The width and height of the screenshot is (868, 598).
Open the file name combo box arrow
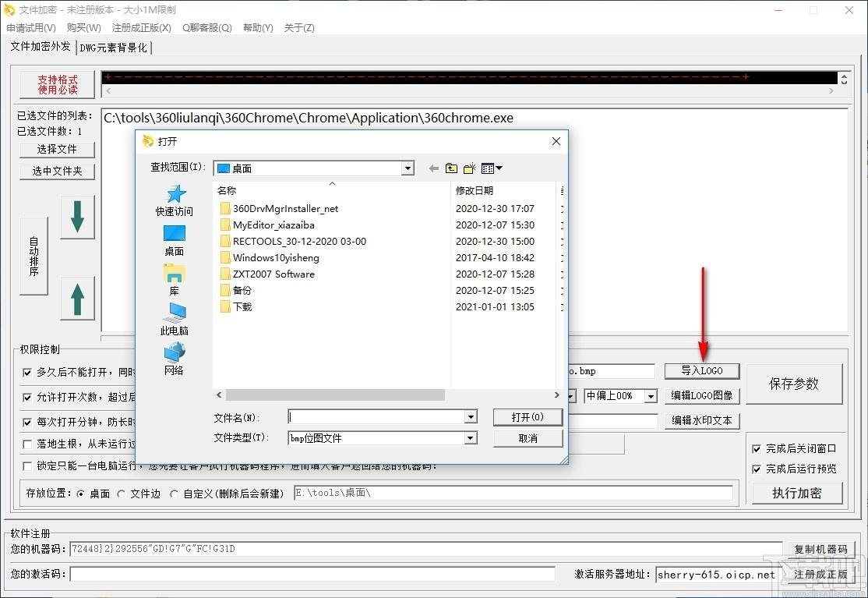[471, 417]
